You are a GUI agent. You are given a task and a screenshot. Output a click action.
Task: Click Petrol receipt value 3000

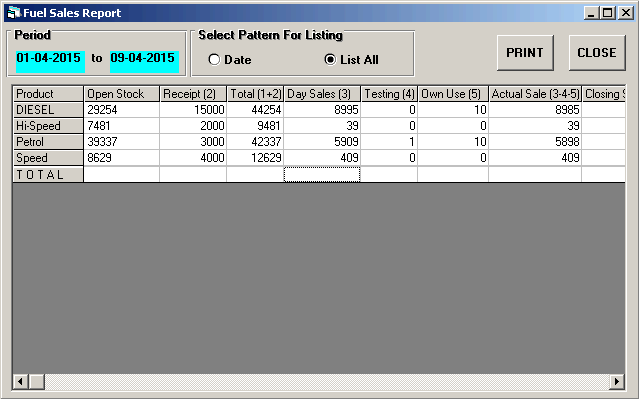pos(193,142)
